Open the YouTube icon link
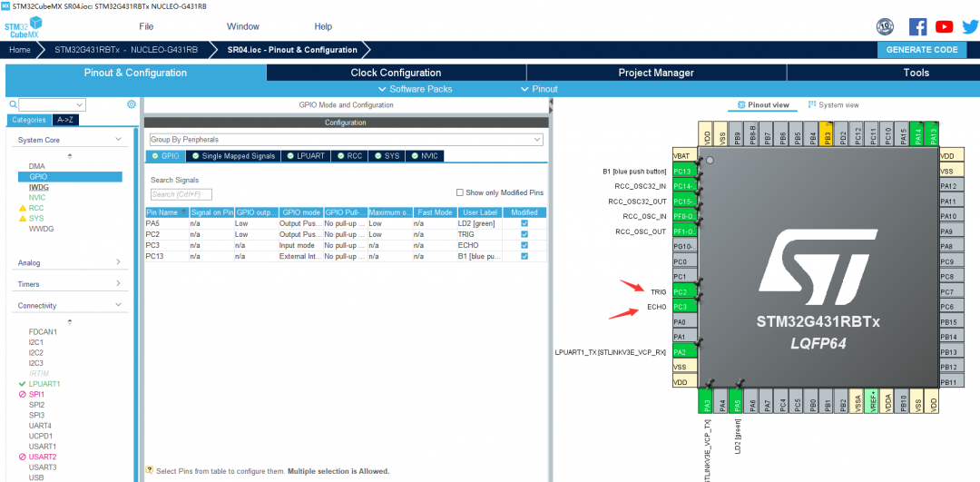 coord(944,27)
